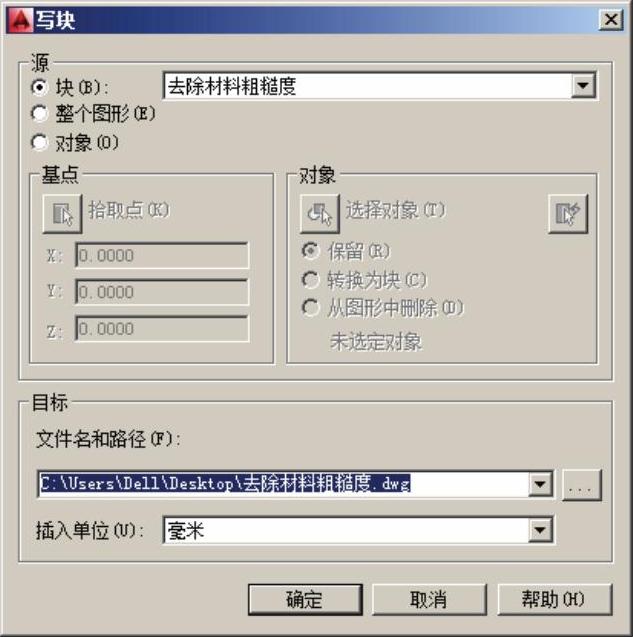
Task: Open the quick select filter icon
Action: [568, 213]
